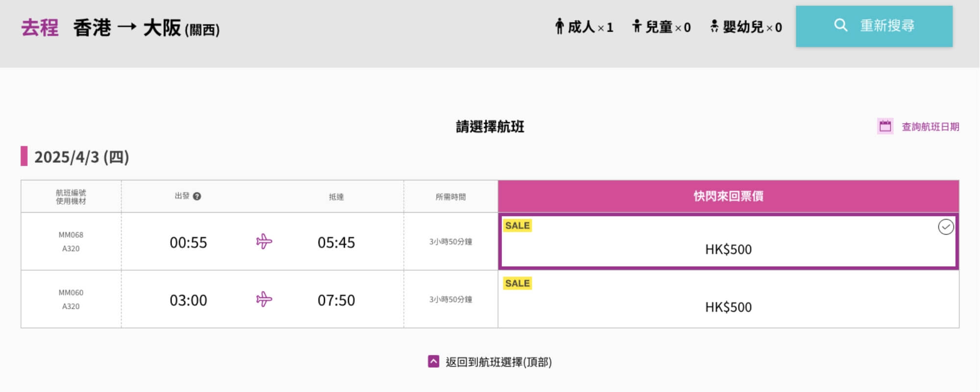This screenshot has height=392, width=980.
Task: Click the SALE badge on MM060 fare
Action: pyautogui.click(x=517, y=283)
